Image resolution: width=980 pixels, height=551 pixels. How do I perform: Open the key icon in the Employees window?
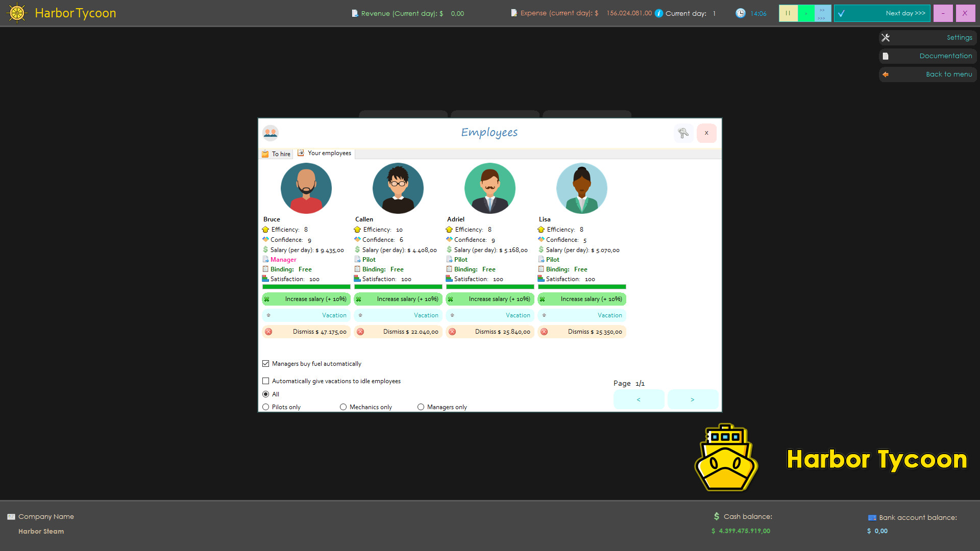click(x=683, y=133)
